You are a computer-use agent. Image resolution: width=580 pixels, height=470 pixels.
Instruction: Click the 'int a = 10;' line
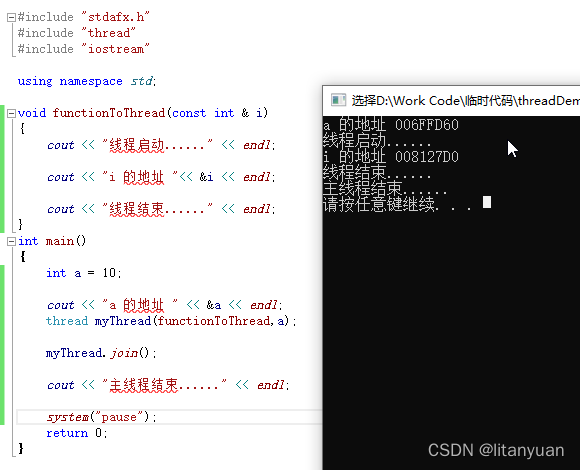click(x=84, y=273)
